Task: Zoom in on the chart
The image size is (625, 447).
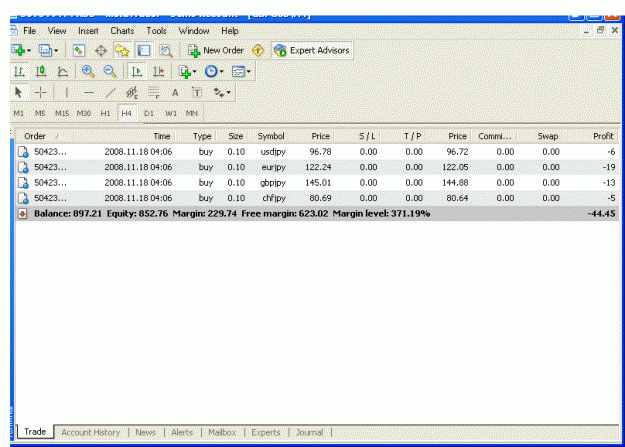Action: click(x=88, y=71)
